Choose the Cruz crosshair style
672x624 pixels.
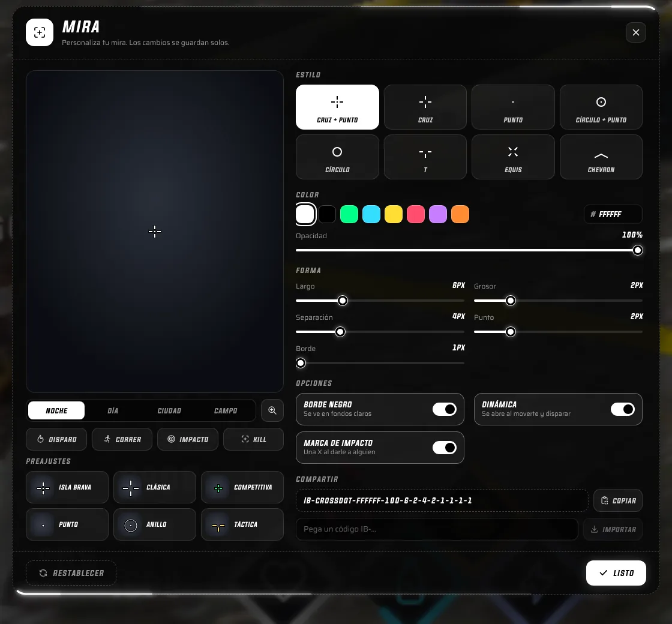click(425, 107)
